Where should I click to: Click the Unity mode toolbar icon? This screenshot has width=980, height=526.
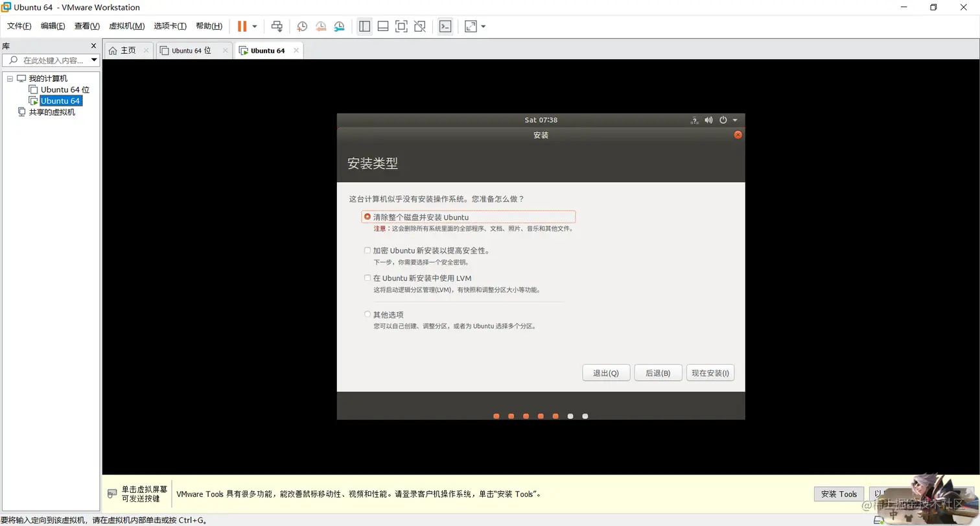pos(420,27)
